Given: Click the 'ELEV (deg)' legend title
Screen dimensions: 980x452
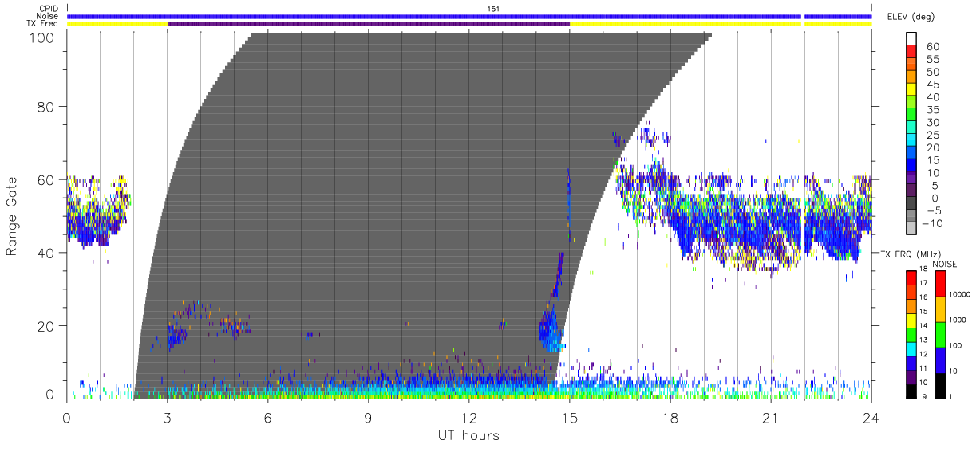Looking at the screenshot, I should [x=911, y=17].
